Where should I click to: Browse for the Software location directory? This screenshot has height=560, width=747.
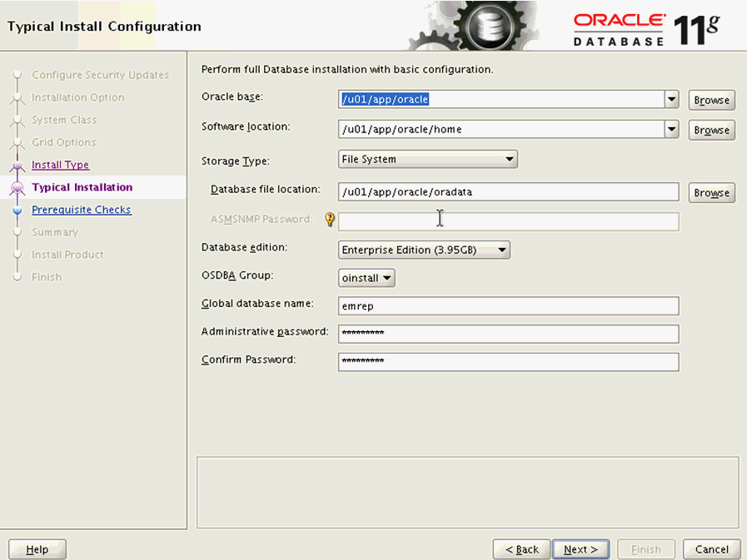(711, 130)
